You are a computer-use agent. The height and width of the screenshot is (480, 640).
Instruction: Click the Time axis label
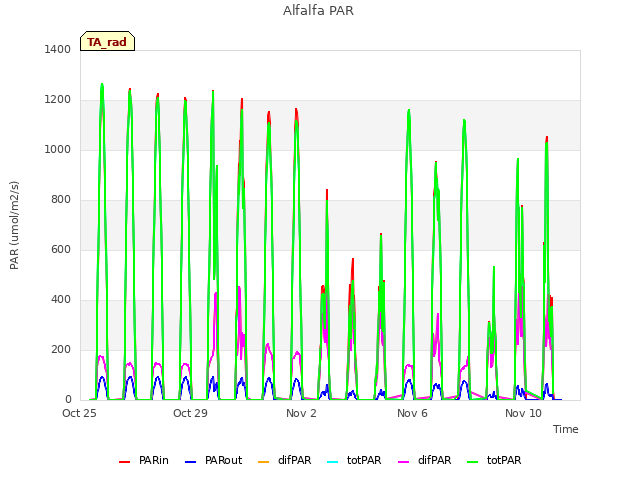pos(566,429)
